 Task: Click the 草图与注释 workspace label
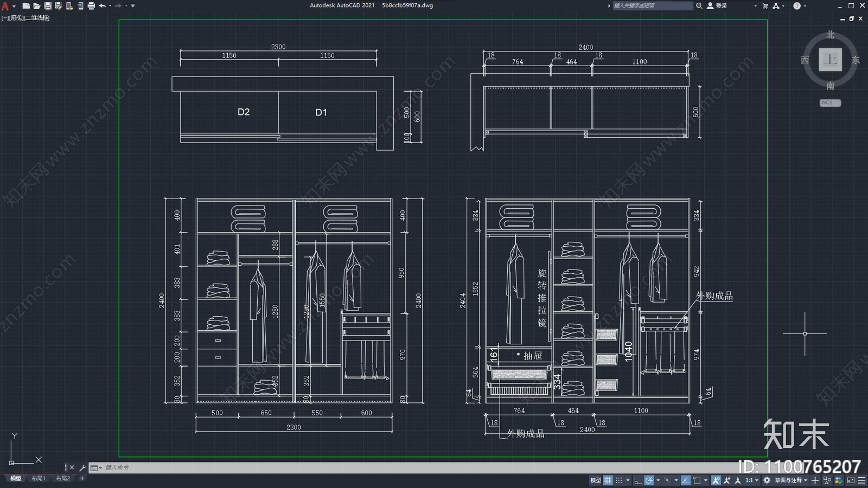click(x=788, y=480)
